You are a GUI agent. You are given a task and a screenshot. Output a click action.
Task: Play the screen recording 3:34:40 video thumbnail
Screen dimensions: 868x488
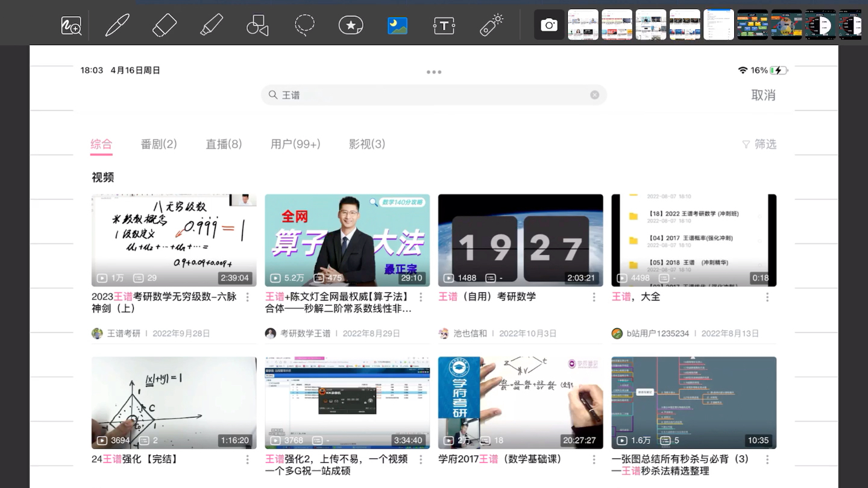(347, 403)
